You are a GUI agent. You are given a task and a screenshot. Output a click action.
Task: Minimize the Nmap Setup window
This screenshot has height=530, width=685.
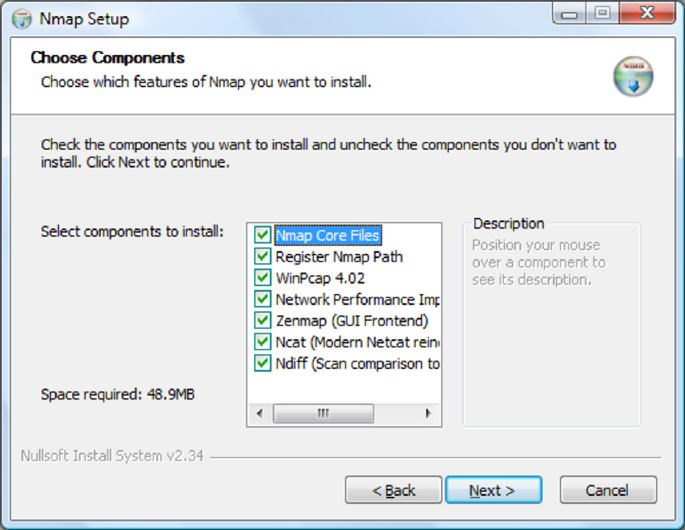(571, 15)
